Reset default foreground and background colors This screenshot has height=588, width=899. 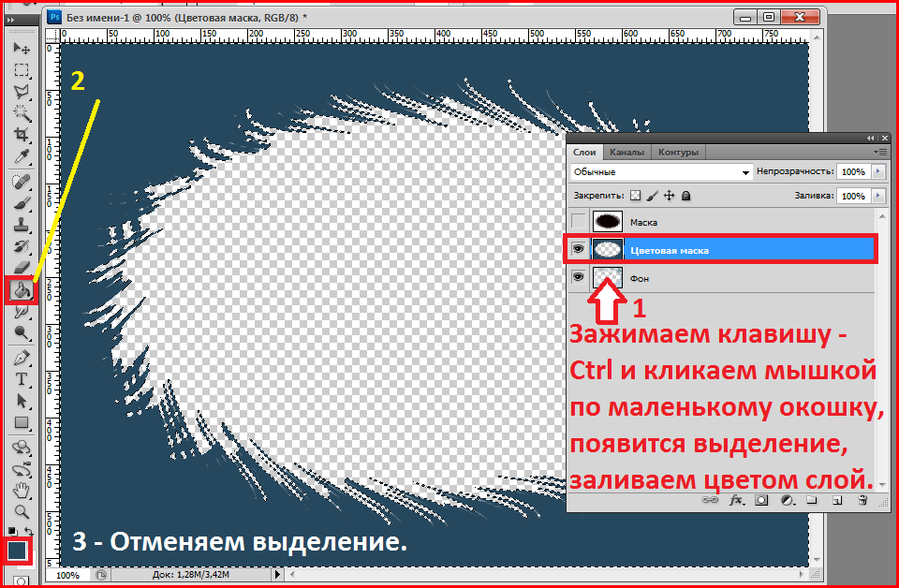tap(12, 531)
